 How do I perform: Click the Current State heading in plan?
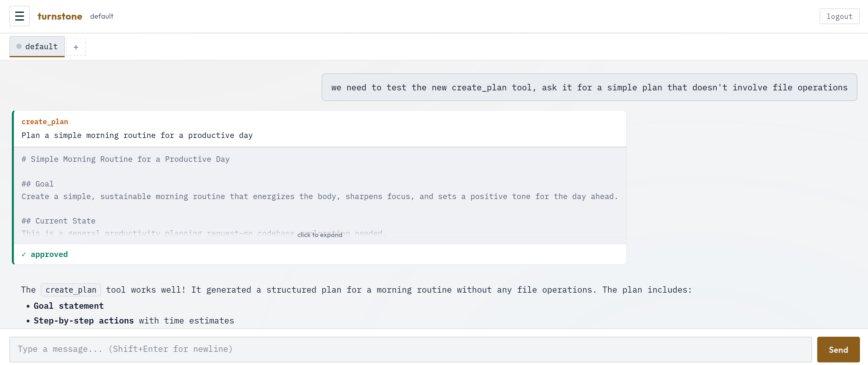tap(58, 221)
